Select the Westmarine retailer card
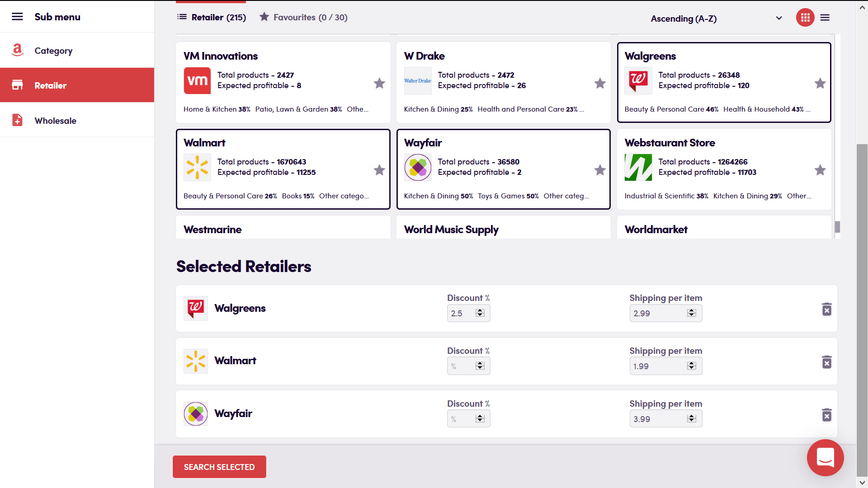Screen dimensions: 868x488 point(283,227)
